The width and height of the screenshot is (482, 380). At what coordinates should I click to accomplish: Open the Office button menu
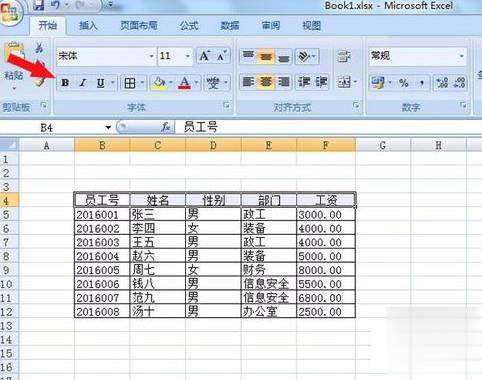tap(10, 12)
